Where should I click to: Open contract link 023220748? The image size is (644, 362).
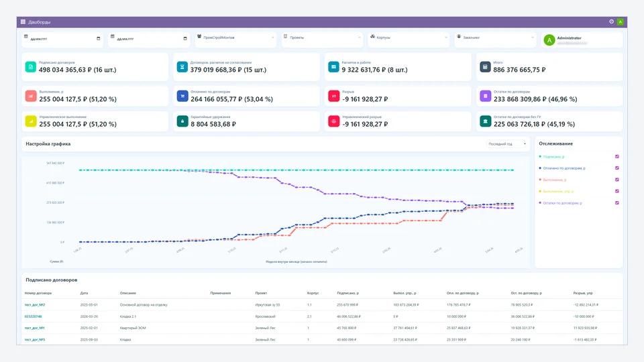[34, 316]
